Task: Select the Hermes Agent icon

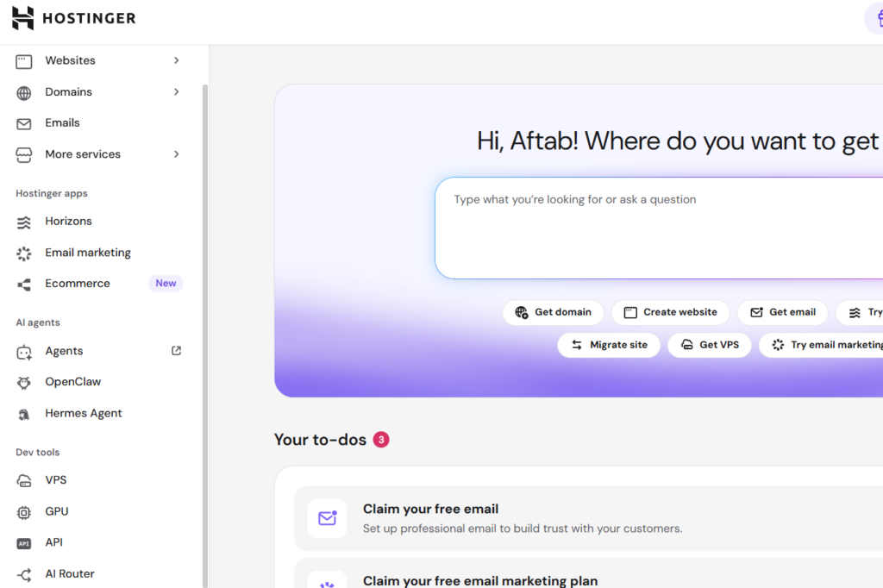Action: coord(23,414)
